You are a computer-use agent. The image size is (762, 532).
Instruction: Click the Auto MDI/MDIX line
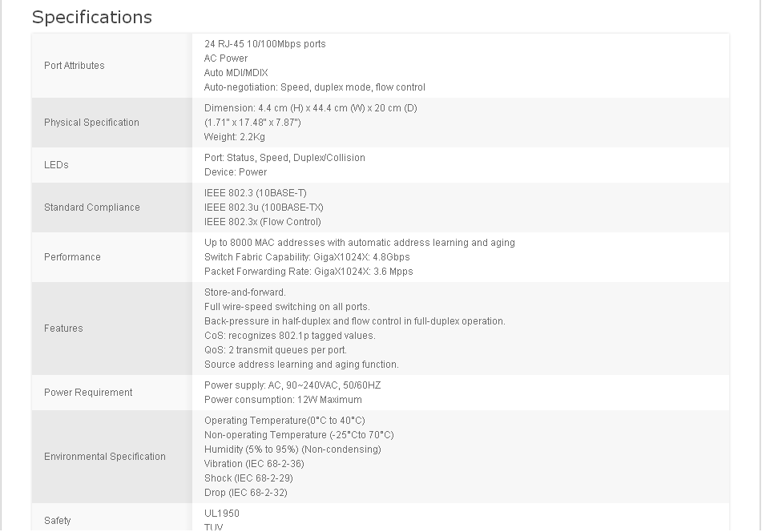click(236, 73)
